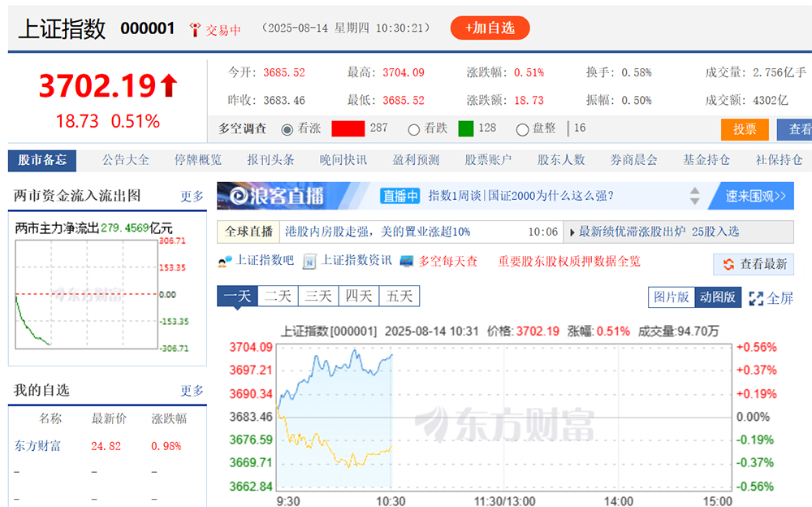Screen dimensions: 812x507
Task: Open 公告大全 menu item
Action: point(126,160)
